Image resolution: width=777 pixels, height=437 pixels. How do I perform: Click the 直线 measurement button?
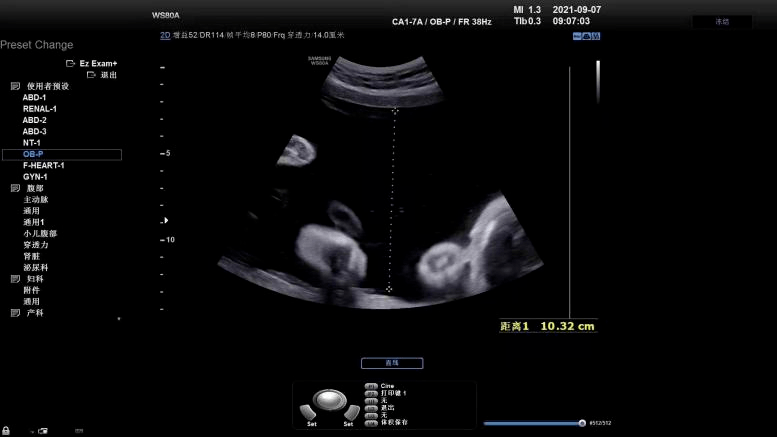click(392, 363)
